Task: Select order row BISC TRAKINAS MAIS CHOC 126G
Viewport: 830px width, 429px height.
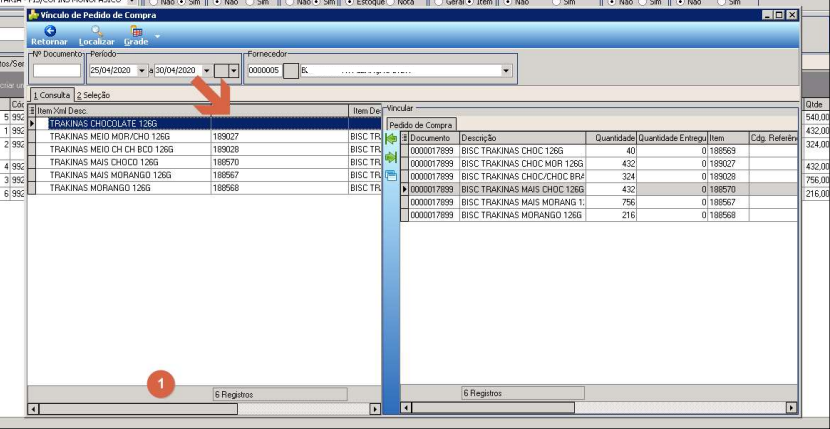Action: pyautogui.click(x=599, y=189)
